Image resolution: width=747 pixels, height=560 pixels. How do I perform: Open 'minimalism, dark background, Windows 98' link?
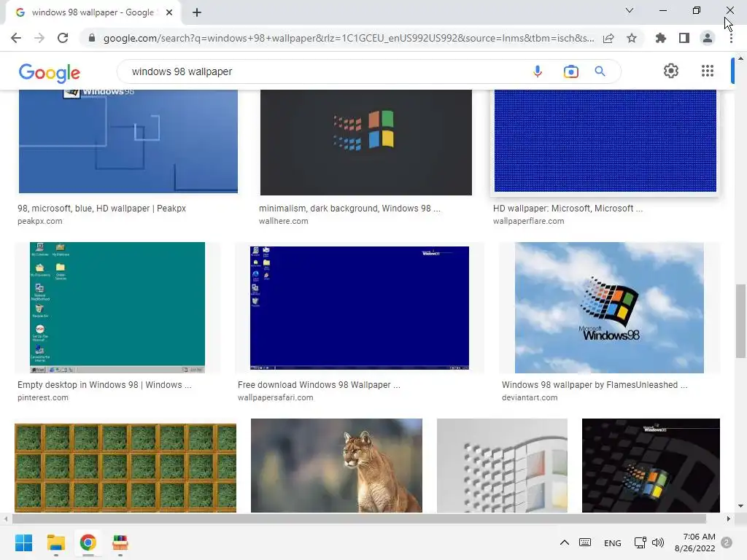tap(349, 209)
